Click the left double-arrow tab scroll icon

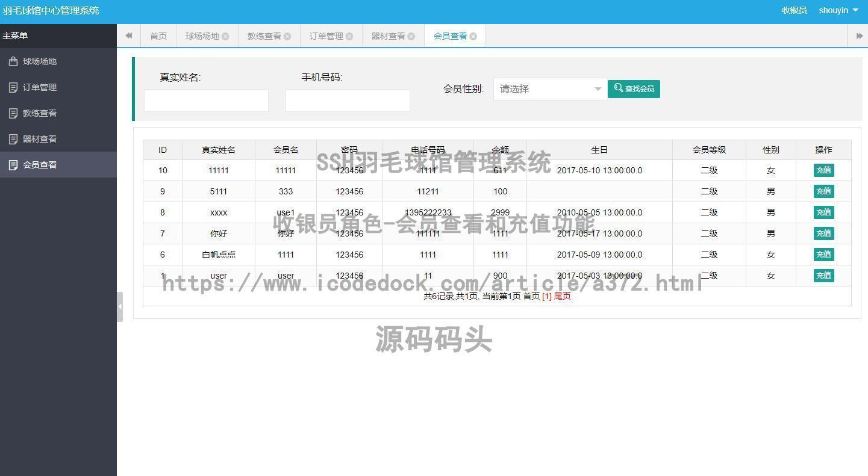click(x=128, y=36)
